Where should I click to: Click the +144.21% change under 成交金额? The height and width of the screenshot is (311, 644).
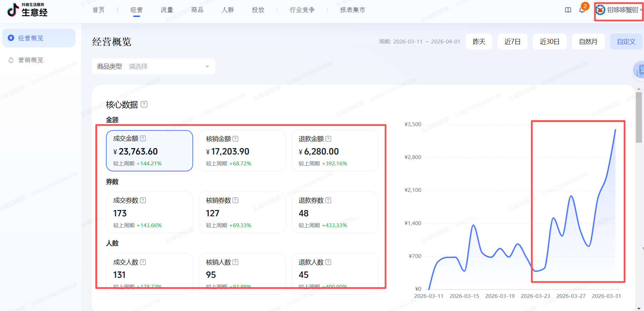(x=149, y=164)
